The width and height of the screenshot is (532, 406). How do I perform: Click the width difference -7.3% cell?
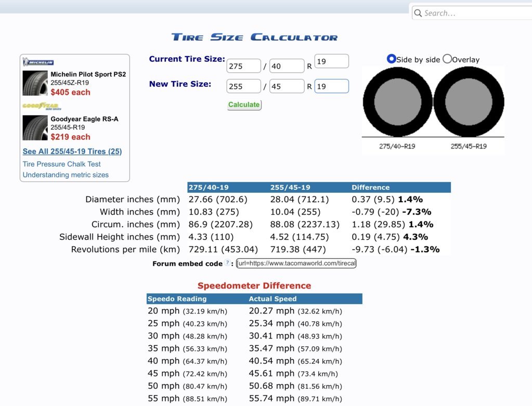[391, 212]
